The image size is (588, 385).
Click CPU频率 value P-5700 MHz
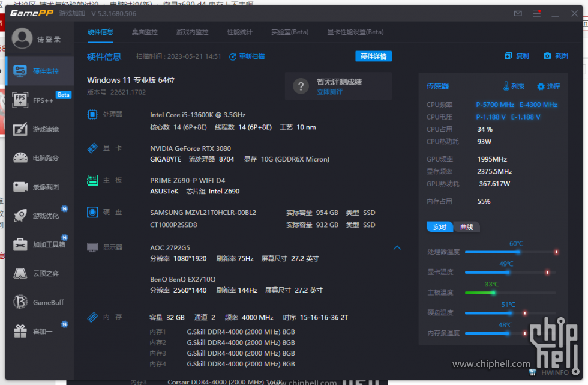coord(495,105)
